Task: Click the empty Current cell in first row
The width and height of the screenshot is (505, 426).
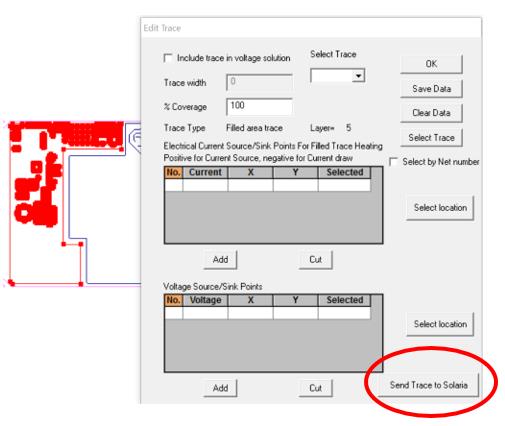Action: [x=205, y=185]
